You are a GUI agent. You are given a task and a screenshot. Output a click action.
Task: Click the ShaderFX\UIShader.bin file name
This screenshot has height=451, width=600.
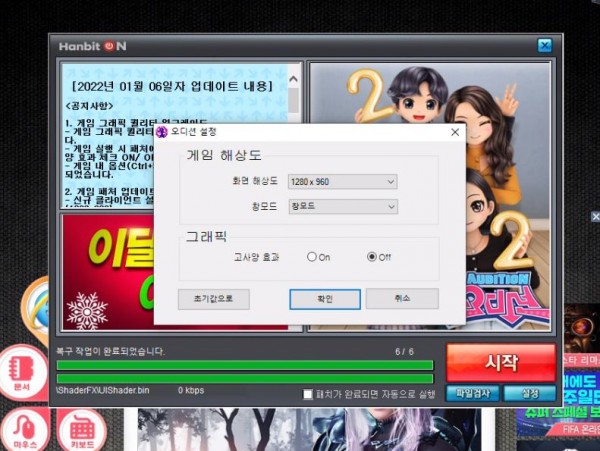tap(103, 391)
